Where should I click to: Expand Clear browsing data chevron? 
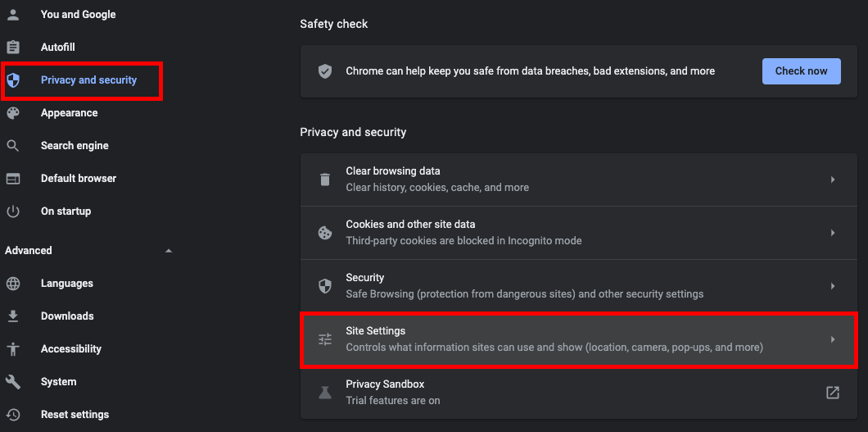[x=832, y=180]
